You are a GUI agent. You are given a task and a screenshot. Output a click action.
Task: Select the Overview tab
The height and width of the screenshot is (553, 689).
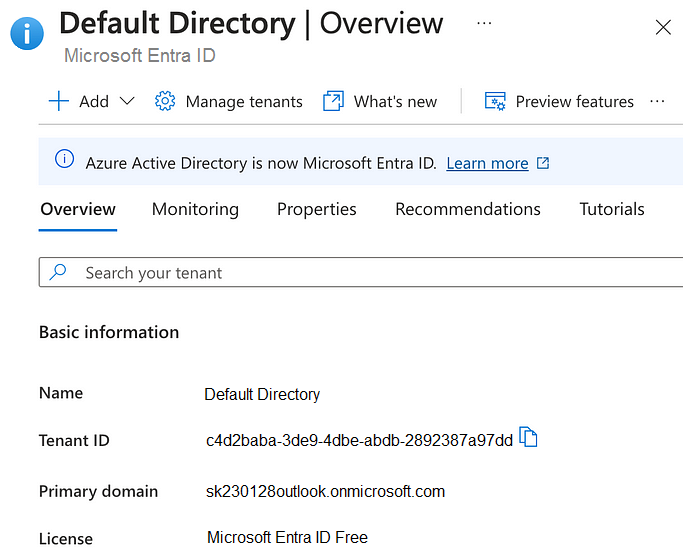tap(78, 209)
